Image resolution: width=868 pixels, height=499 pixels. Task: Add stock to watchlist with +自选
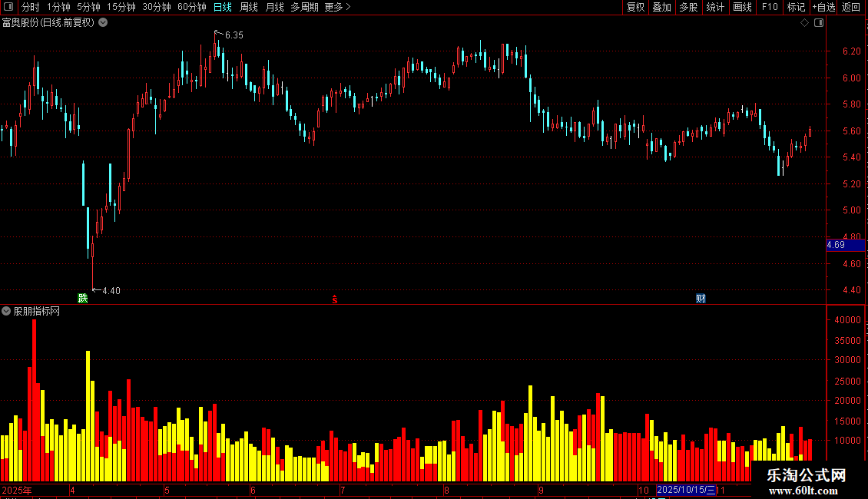tap(823, 7)
